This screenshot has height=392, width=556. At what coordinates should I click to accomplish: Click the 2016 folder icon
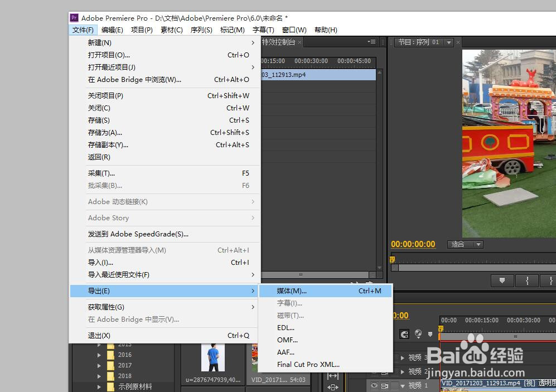coord(110,355)
